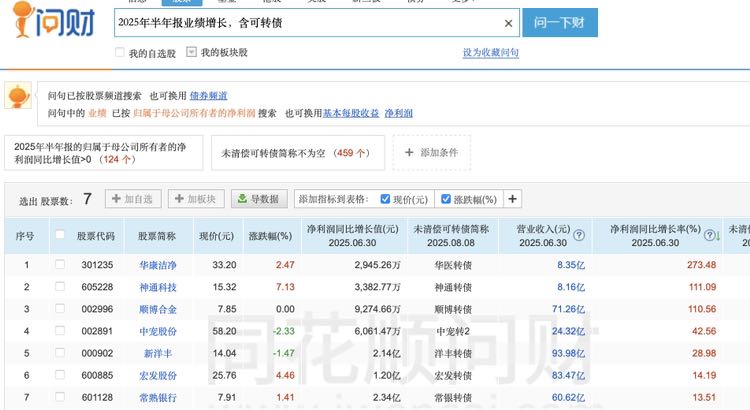
Task: Check the row checkbox for 605228
Action: click(60, 286)
